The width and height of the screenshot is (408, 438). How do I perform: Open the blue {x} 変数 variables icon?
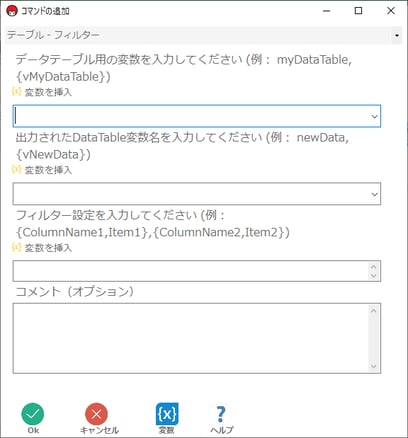coord(167,414)
